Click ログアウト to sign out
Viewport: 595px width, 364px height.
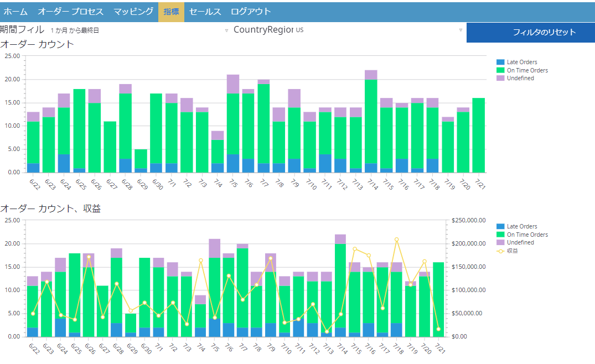251,12
